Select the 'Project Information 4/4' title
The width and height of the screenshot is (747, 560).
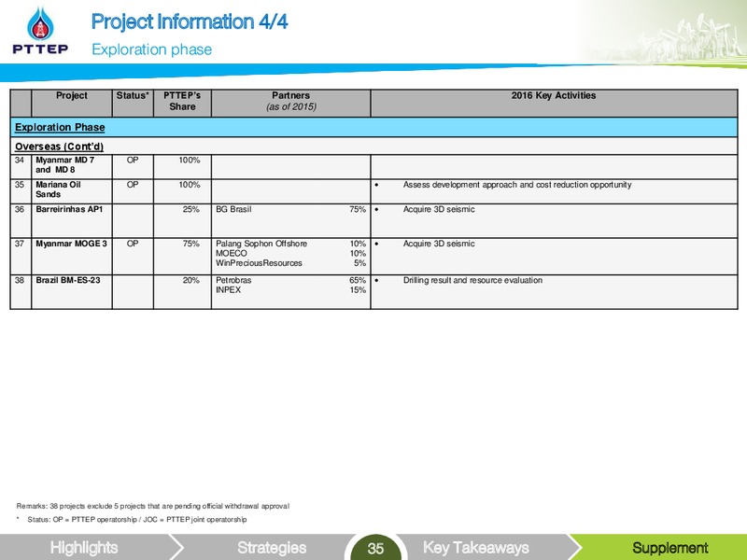pos(190,21)
